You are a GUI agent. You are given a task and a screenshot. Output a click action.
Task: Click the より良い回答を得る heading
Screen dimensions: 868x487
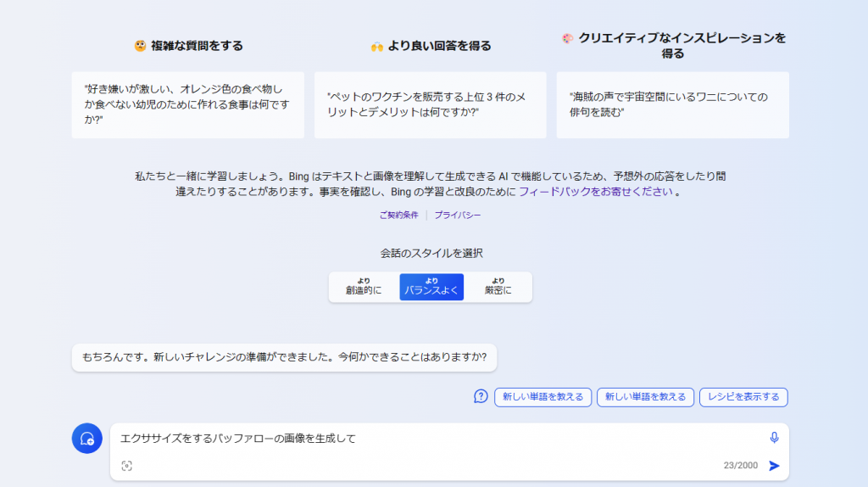431,46
